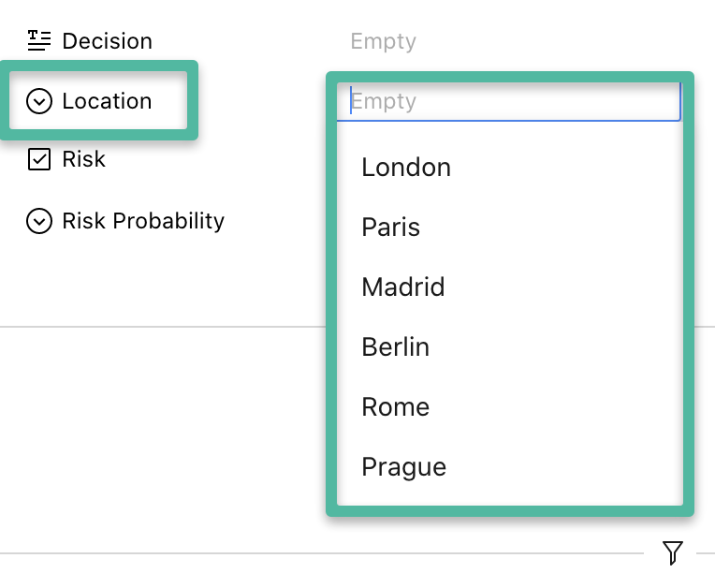Click the lower divider left of the filter icon
Viewport: 715px width, 588px height.
[318, 553]
